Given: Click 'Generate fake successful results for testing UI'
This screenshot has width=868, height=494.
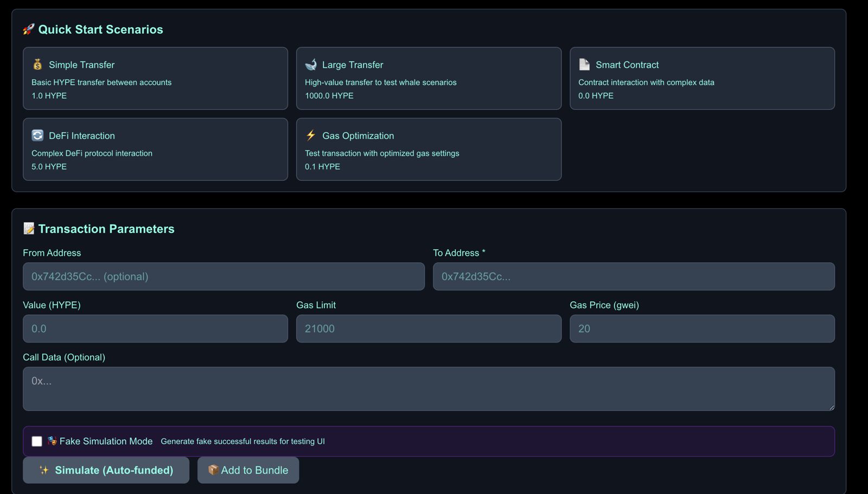Looking at the screenshot, I should pyautogui.click(x=242, y=441).
